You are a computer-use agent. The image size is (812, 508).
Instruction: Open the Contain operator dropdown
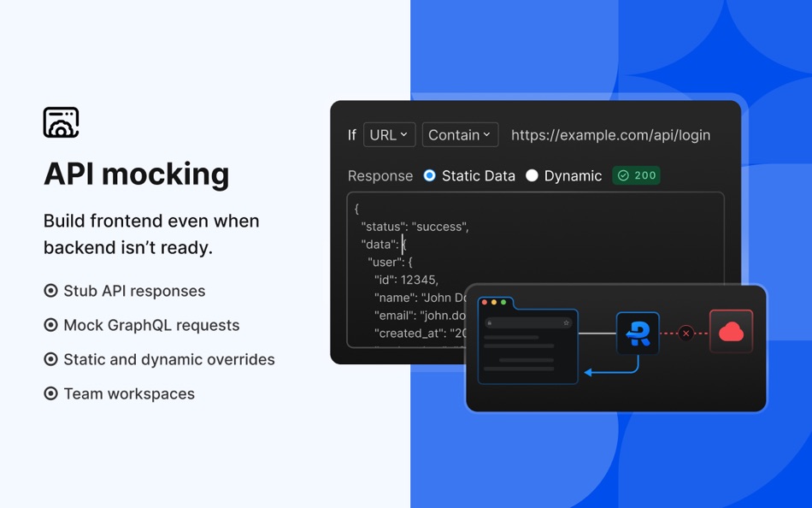461,135
